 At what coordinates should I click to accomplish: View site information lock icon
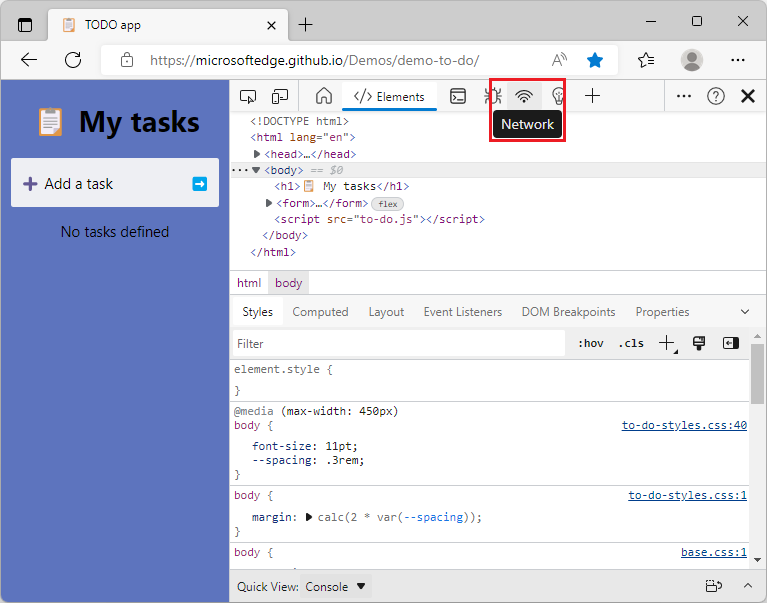tap(127, 60)
